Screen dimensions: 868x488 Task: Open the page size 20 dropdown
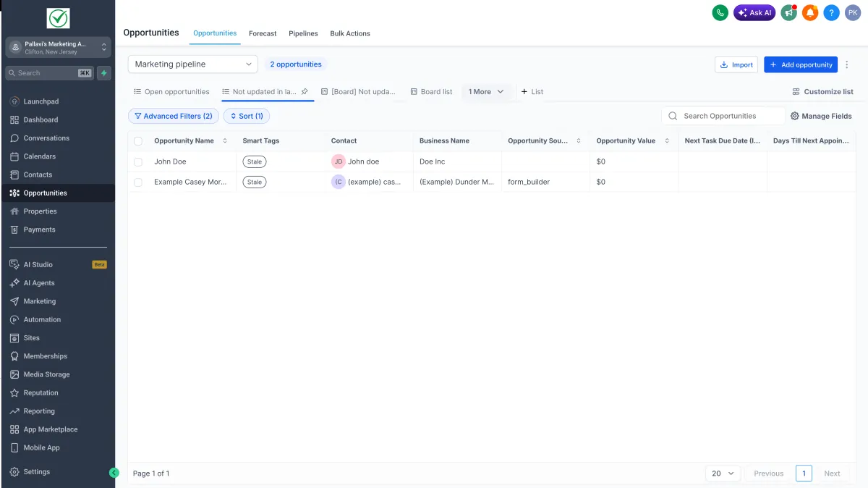[x=723, y=474]
